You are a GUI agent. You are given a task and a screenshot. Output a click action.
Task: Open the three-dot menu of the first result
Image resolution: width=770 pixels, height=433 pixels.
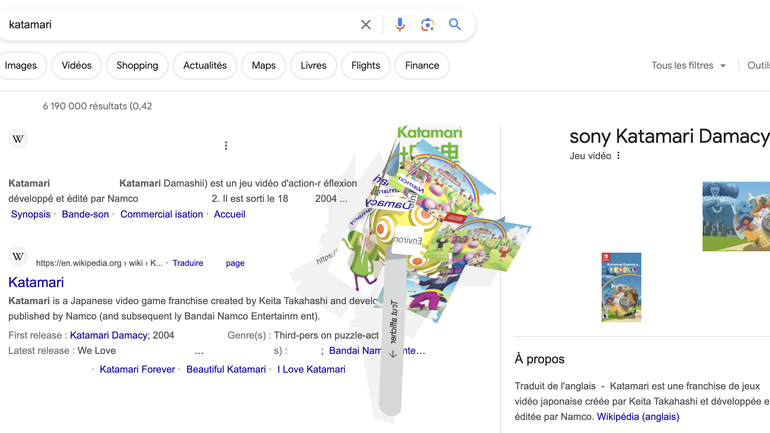click(226, 146)
